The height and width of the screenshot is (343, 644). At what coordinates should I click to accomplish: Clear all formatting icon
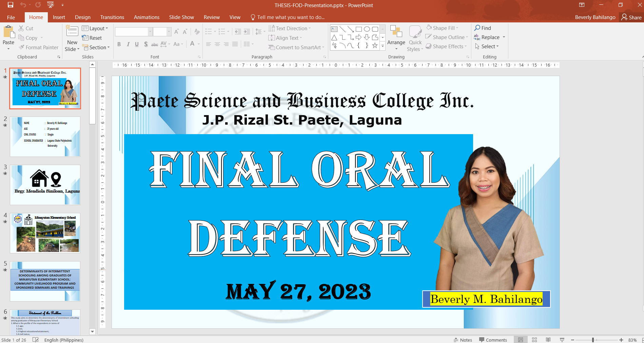(x=197, y=32)
